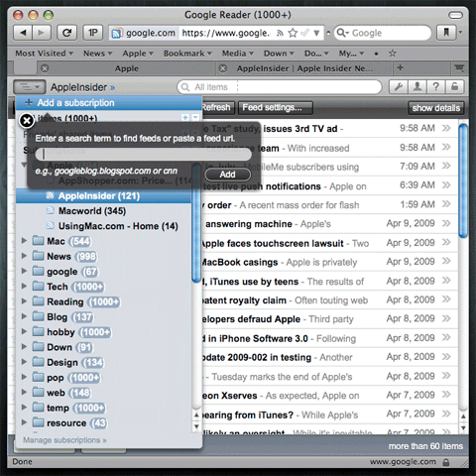This screenshot has height=476, width=476.
Task: Select the AppleInsider (121) feed
Action: coord(103,195)
